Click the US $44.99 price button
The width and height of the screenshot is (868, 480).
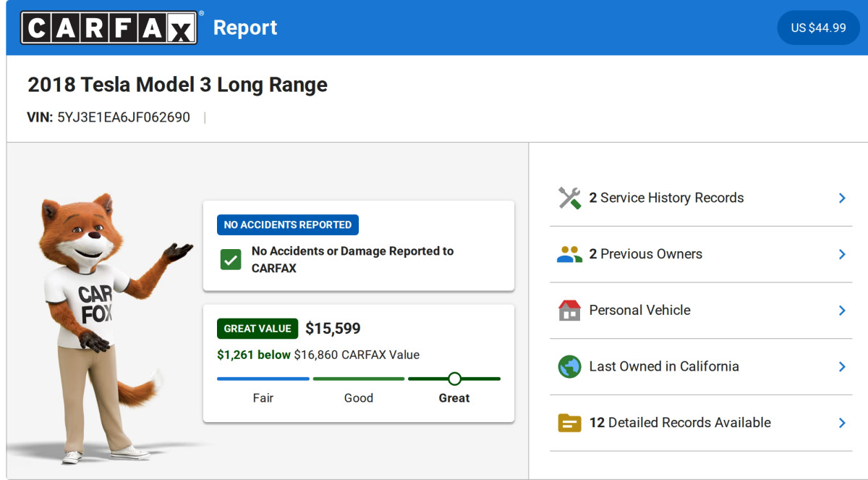pos(818,28)
